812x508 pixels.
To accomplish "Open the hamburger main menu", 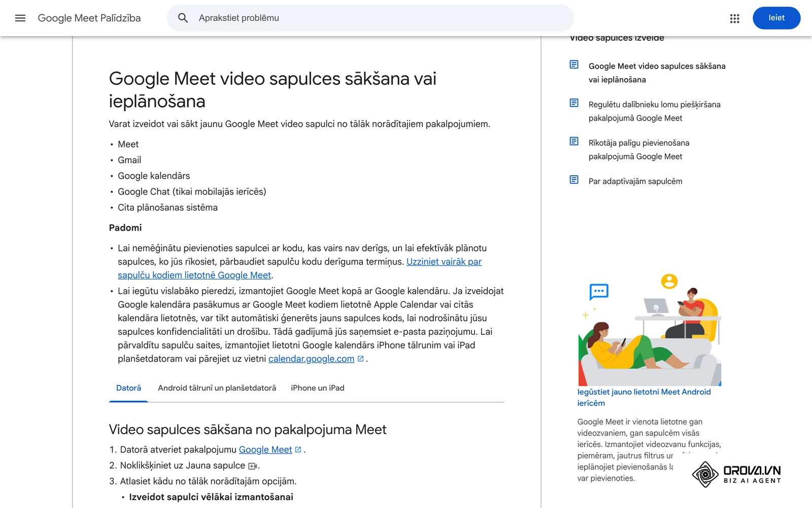I will pyautogui.click(x=20, y=18).
